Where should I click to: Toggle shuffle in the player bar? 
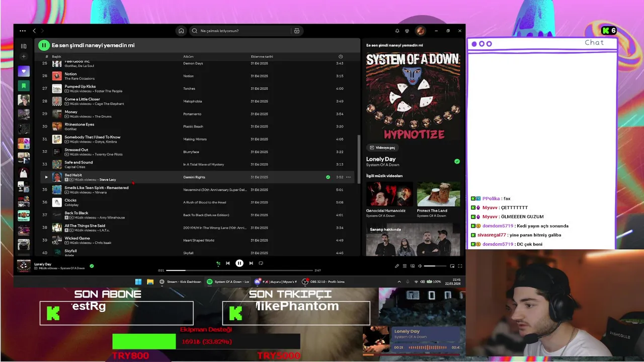218,263
